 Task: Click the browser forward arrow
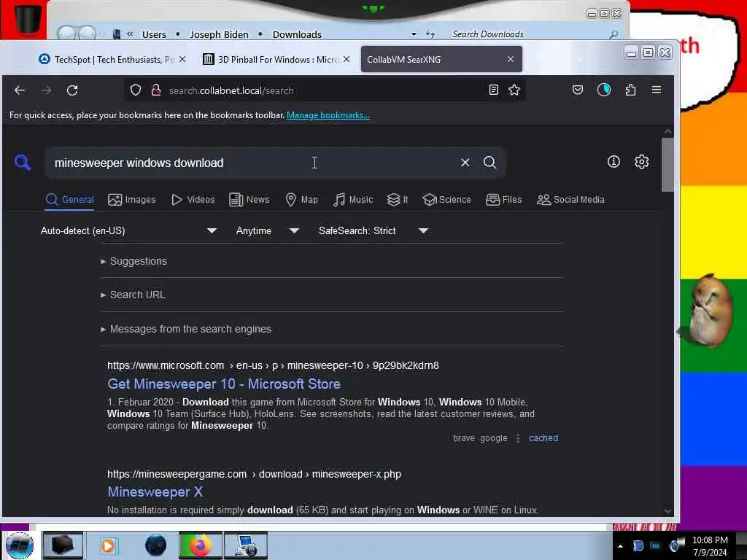46,90
